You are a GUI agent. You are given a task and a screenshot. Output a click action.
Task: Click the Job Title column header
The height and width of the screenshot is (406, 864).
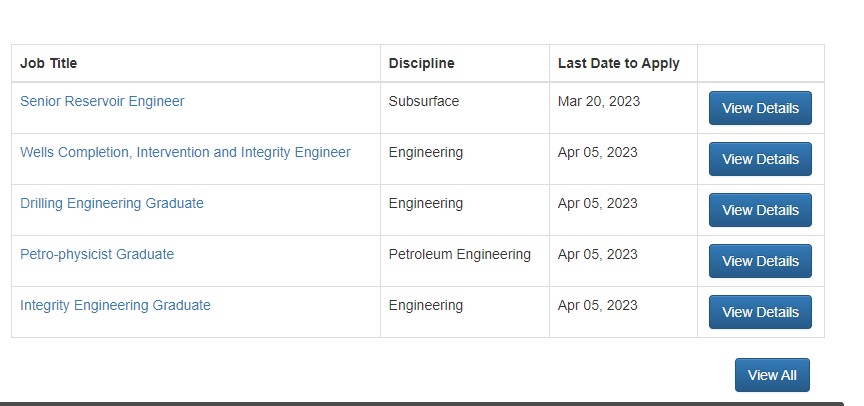pyautogui.click(x=49, y=63)
